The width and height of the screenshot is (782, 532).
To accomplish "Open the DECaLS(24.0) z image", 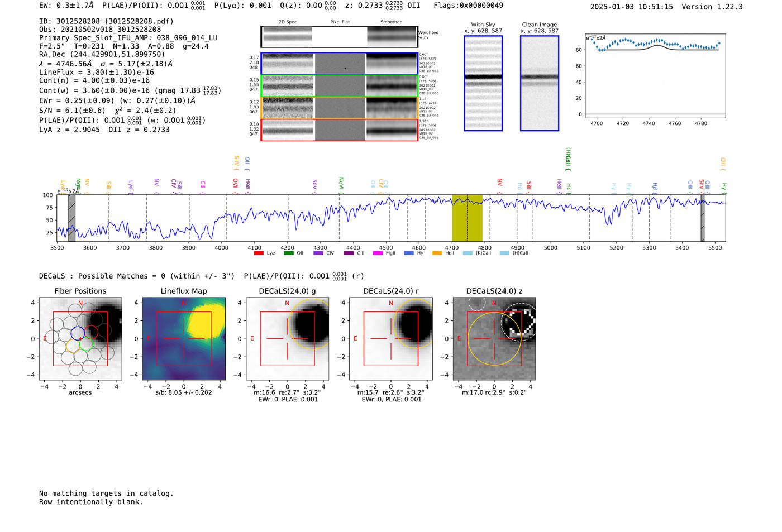I will [494, 338].
